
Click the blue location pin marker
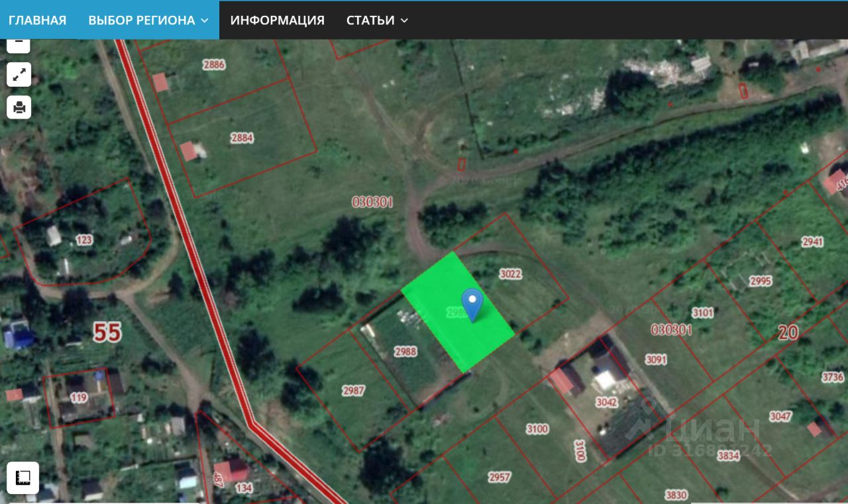pyautogui.click(x=472, y=305)
